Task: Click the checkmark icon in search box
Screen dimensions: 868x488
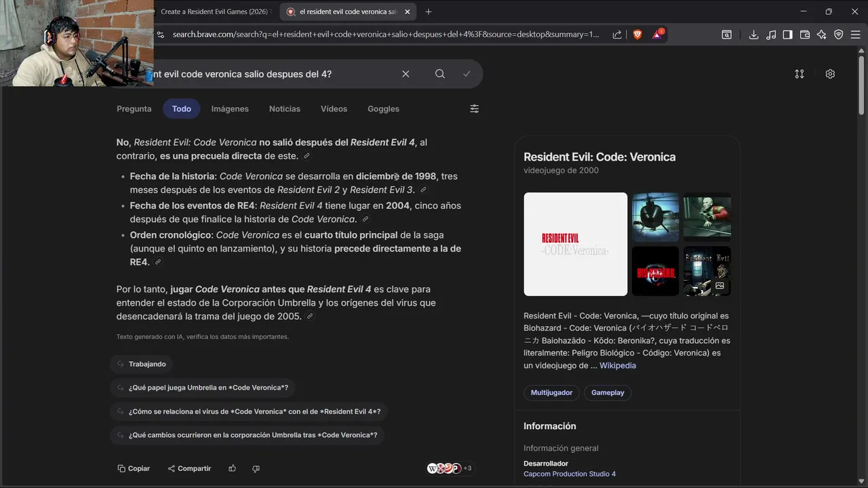Action: click(467, 74)
